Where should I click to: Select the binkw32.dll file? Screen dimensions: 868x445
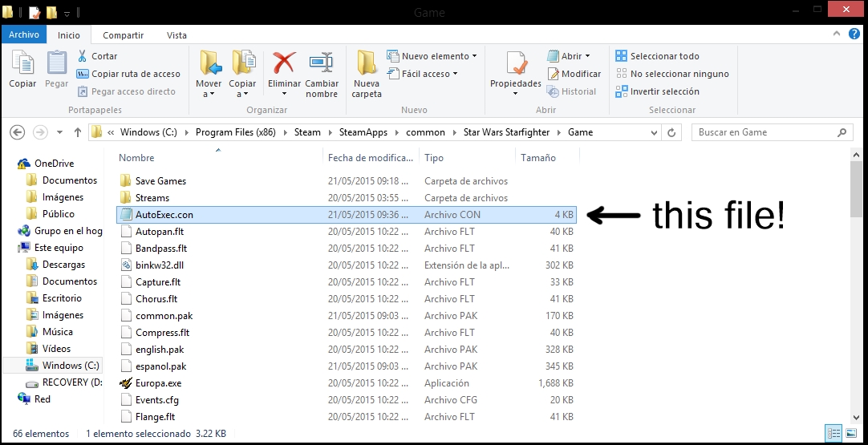(160, 265)
